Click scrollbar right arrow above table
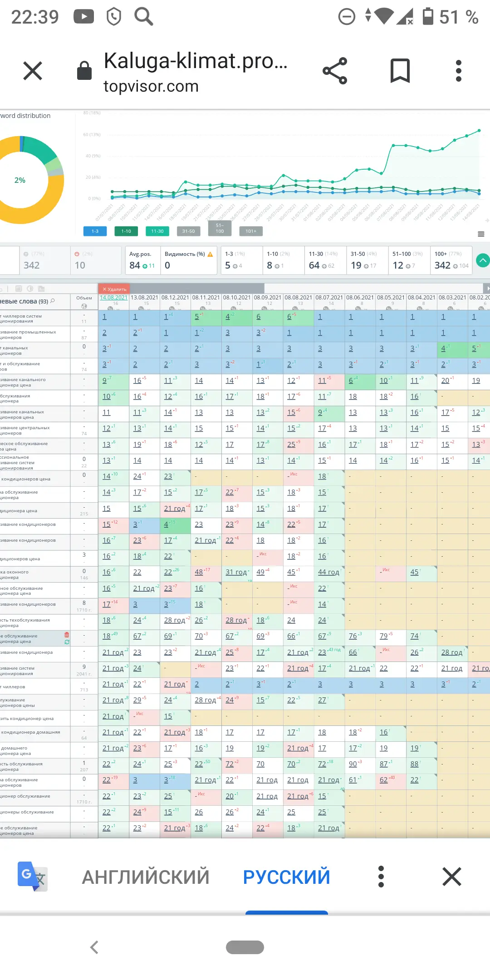 (487, 289)
